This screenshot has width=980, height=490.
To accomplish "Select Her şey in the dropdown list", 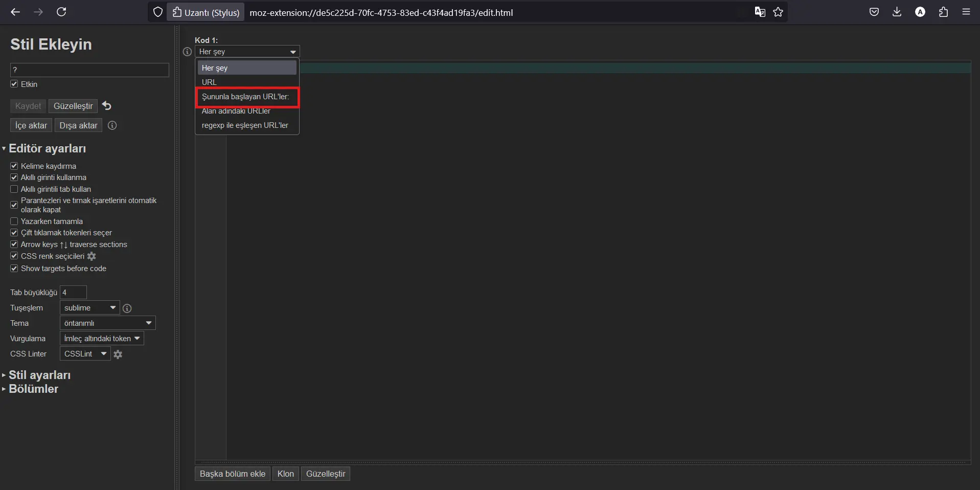I will pos(247,68).
